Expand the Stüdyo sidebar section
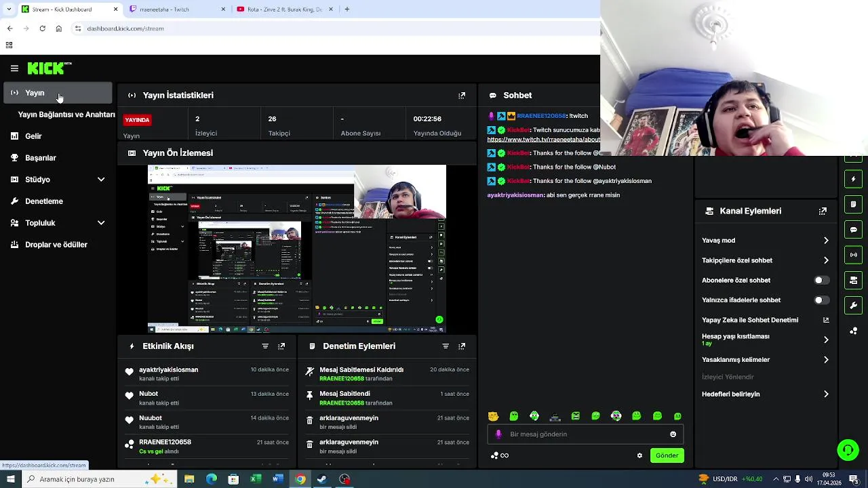Screen dimensions: 868x488 point(58,180)
